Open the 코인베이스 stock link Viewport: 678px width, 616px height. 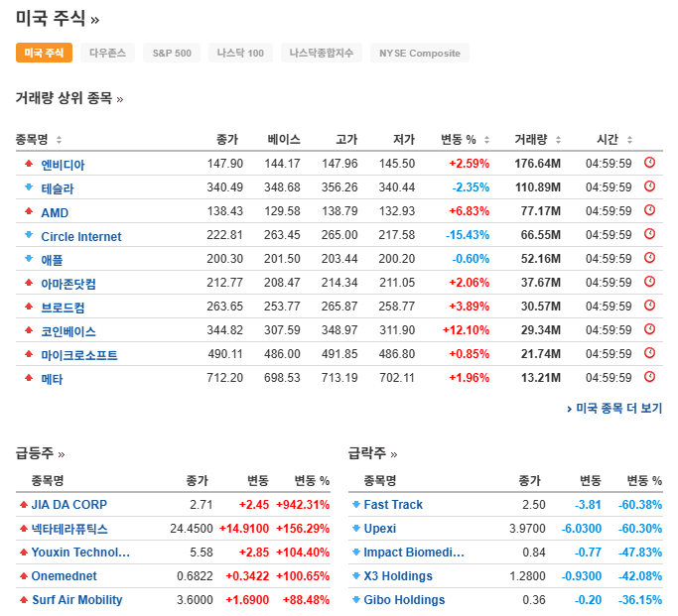(68, 331)
